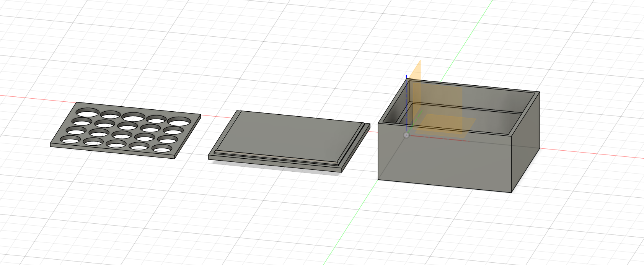This screenshot has height=265, width=644.
Task: Click the large hole at plate's back-right corner
Action: 179,122
